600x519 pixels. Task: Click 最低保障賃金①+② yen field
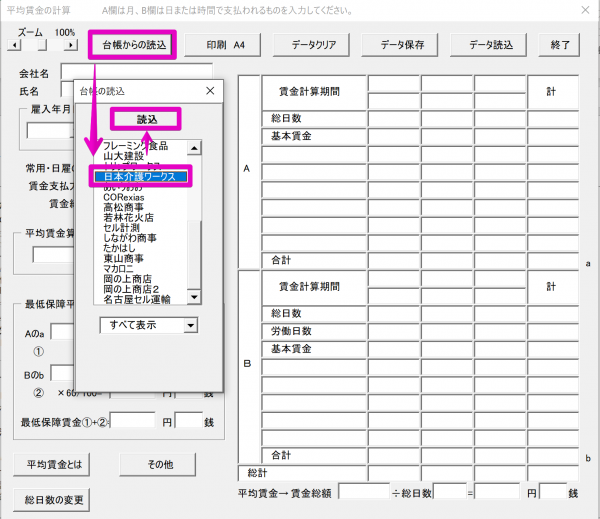(132, 420)
